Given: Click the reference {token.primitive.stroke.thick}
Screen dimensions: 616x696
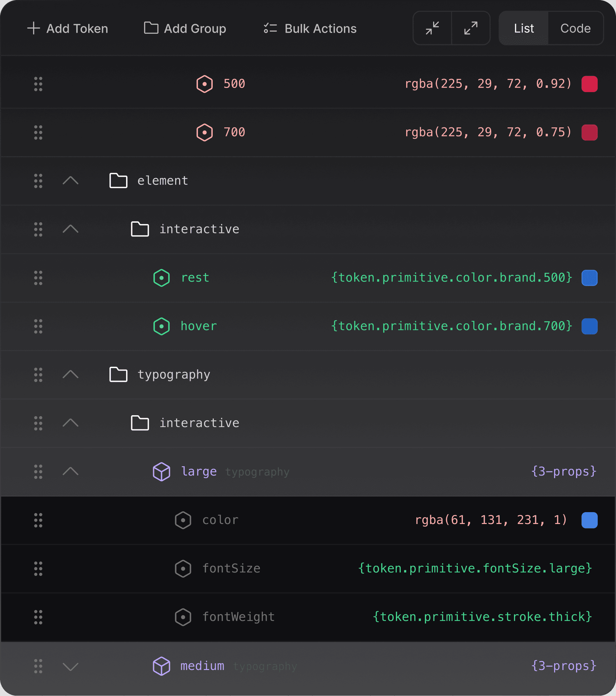Looking at the screenshot, I should pos(483,617).
